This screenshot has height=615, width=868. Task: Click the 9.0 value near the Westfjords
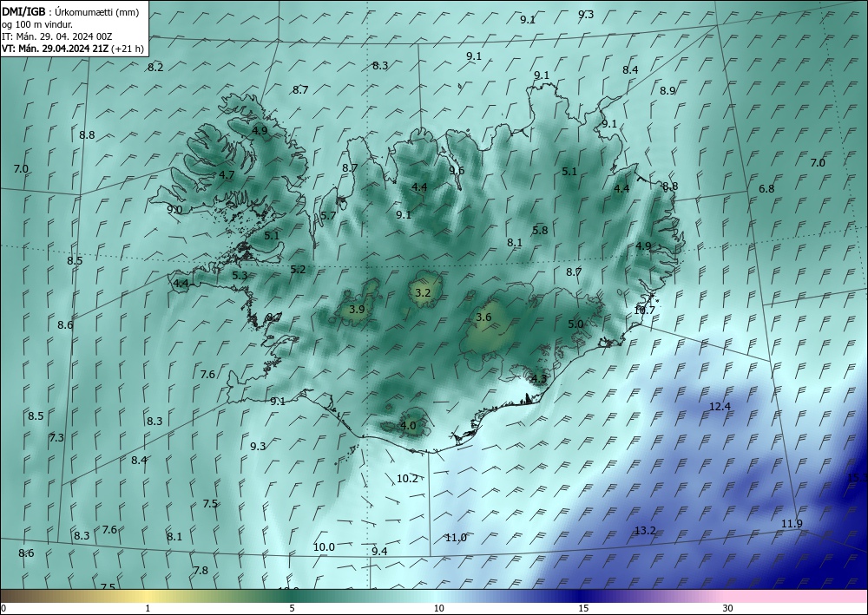click(x=174, y=210)
